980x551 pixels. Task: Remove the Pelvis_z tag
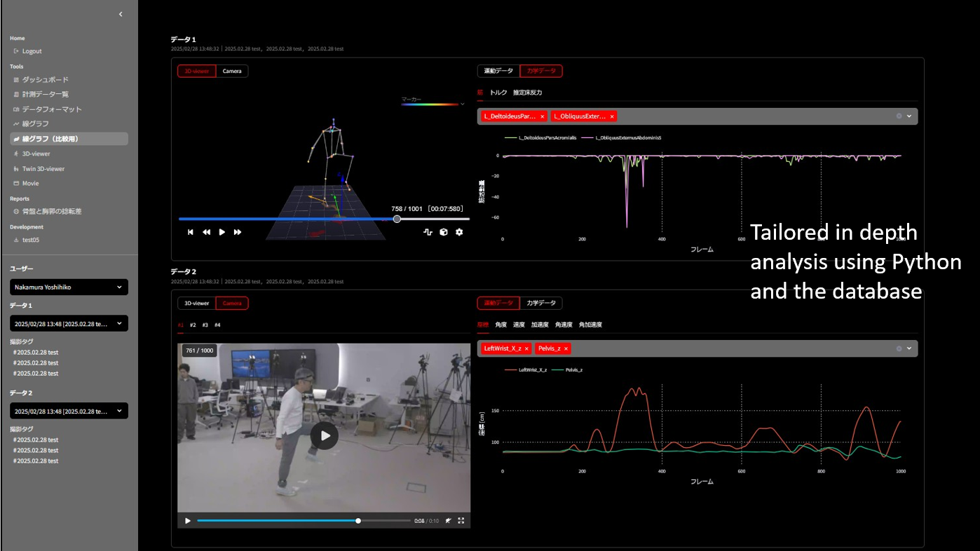tap(566, 348)
